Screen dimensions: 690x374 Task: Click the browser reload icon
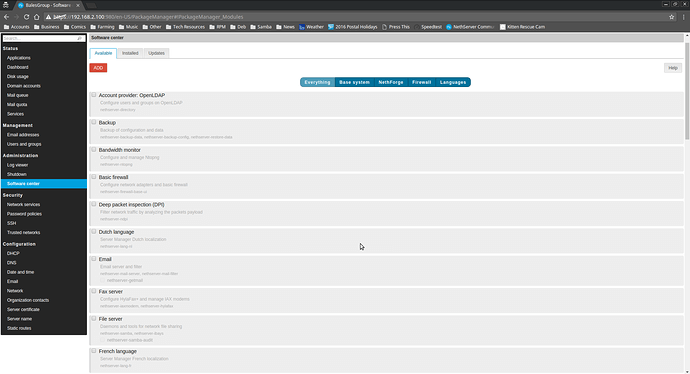coord(26,17)
